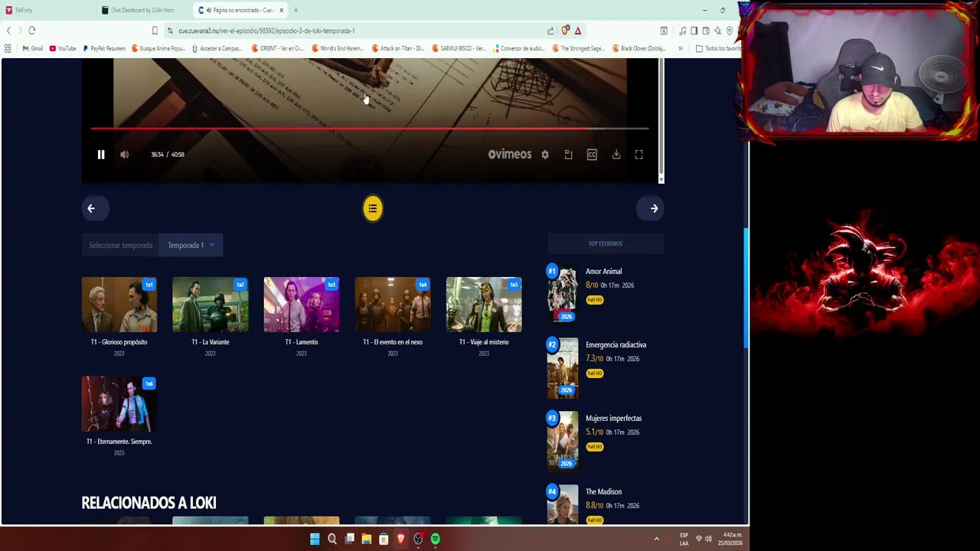
Task: Toggle closed captions in player
Action: click(x=592, y=155)
